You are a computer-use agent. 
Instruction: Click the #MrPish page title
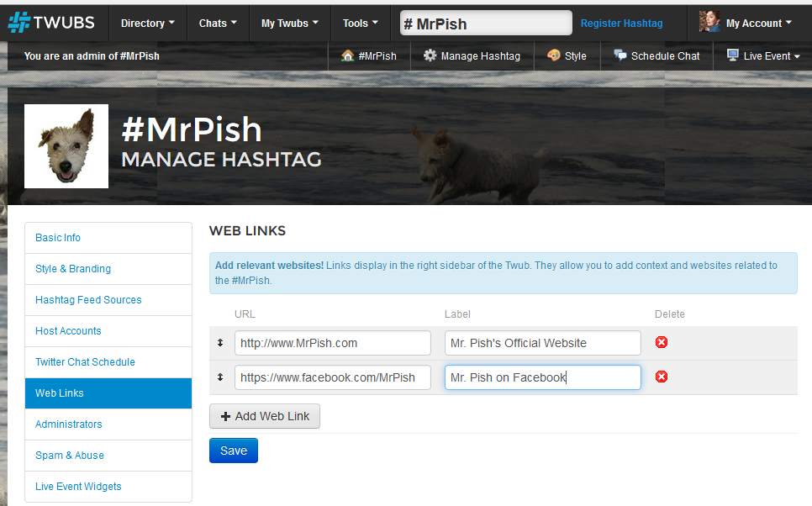[x=192, y=129]
